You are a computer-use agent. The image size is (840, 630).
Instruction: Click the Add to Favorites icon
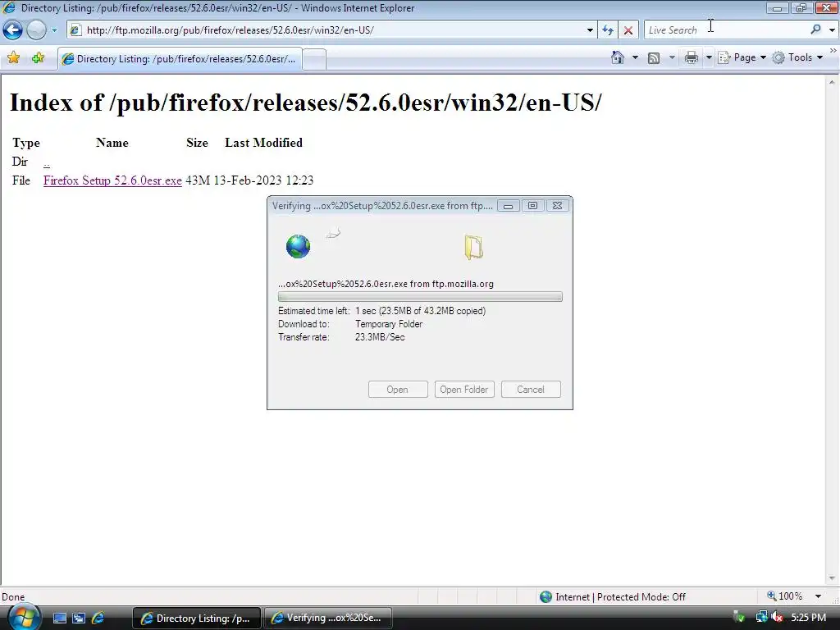click(38, 58)
